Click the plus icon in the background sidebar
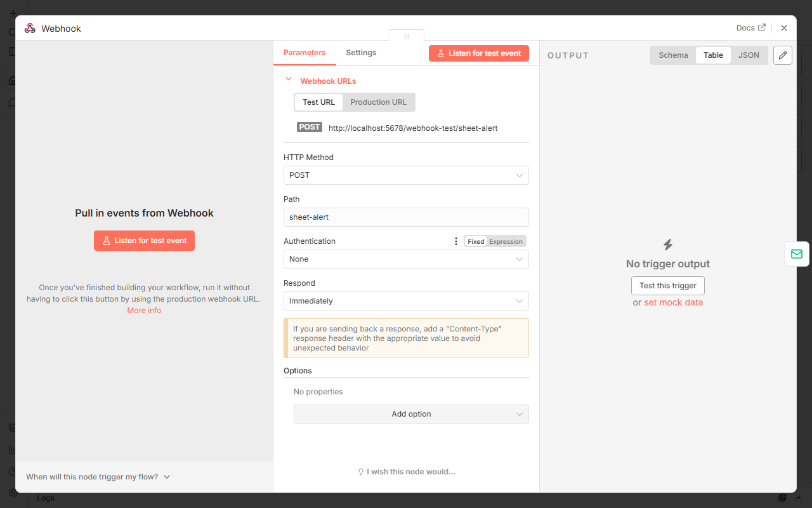812x508 pixels. point(13,13)
